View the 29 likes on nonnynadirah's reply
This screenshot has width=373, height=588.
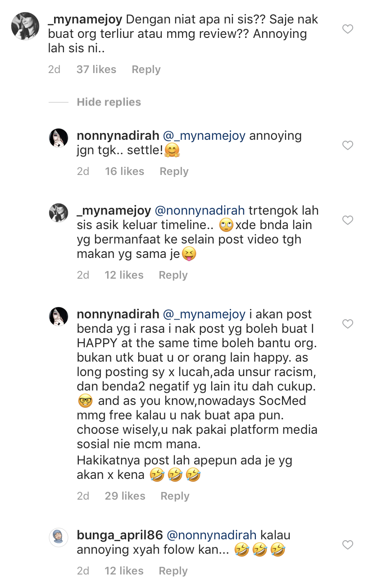(125, 496)
